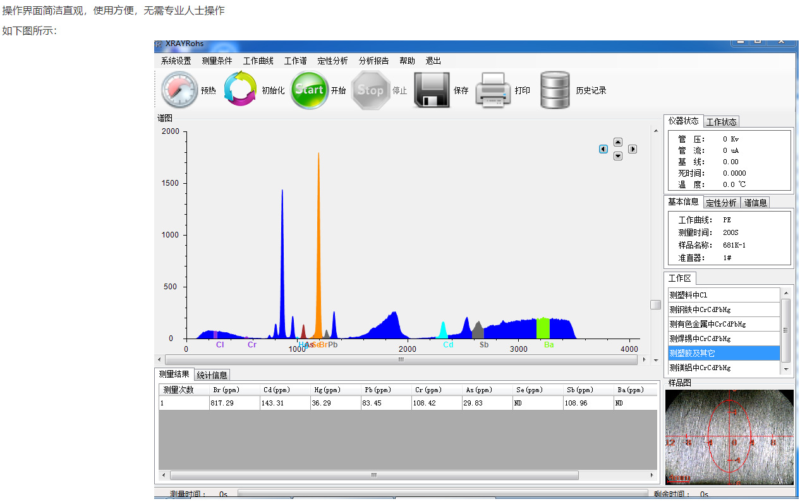812x504 pixels.
Task: Select 测塑料中Cl in the work area list
Action: [x=724, y=295]
